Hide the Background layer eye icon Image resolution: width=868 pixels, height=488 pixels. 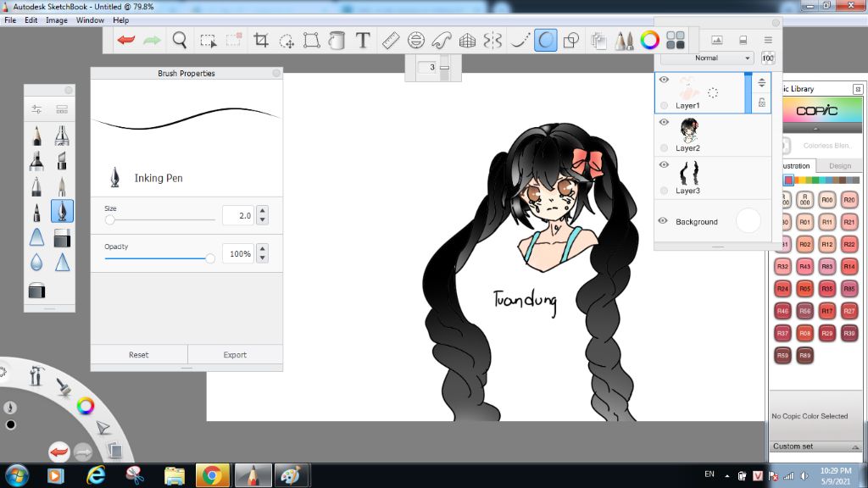click(663, 221)
